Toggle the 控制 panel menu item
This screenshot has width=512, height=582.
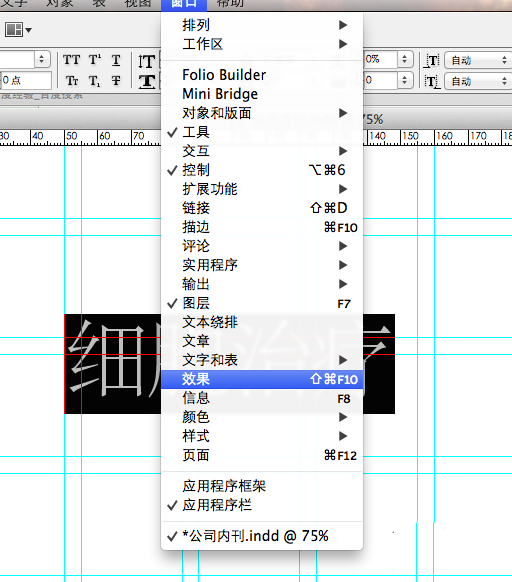coord(262,170)
